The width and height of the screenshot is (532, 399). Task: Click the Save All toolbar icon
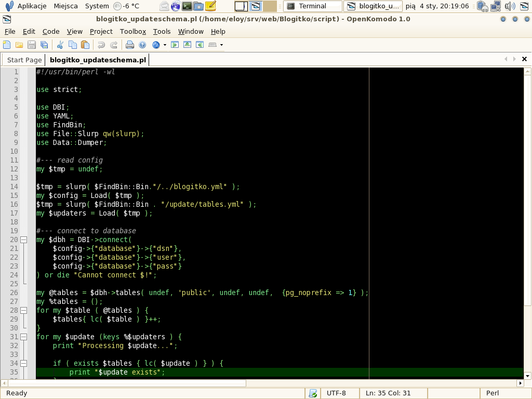(44, 45)
